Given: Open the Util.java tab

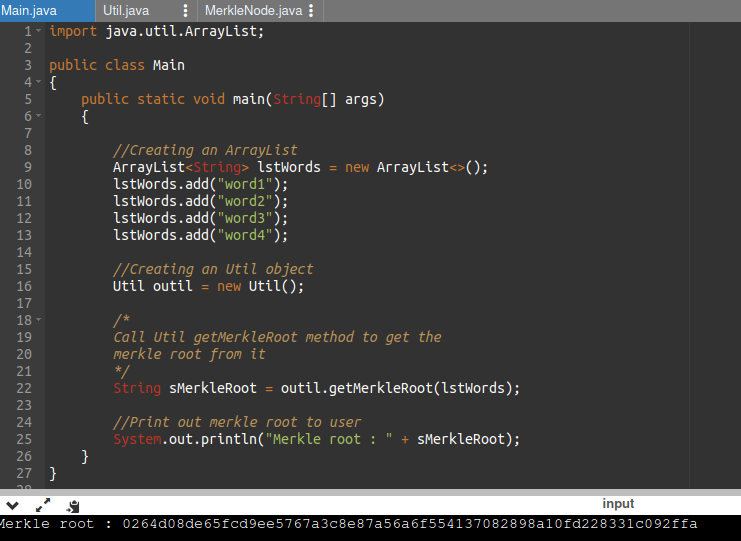Looking at the screenshot, I should (126, 11).
